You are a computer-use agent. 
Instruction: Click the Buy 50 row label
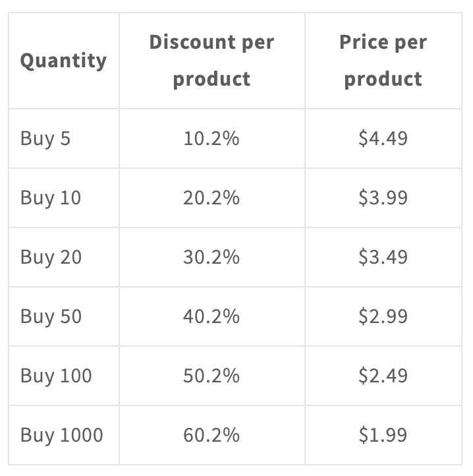(51, 316)
